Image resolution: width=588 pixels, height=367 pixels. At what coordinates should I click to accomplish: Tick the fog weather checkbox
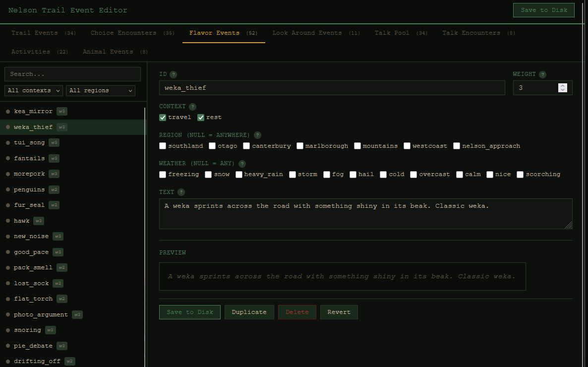(x=327, y=175)
